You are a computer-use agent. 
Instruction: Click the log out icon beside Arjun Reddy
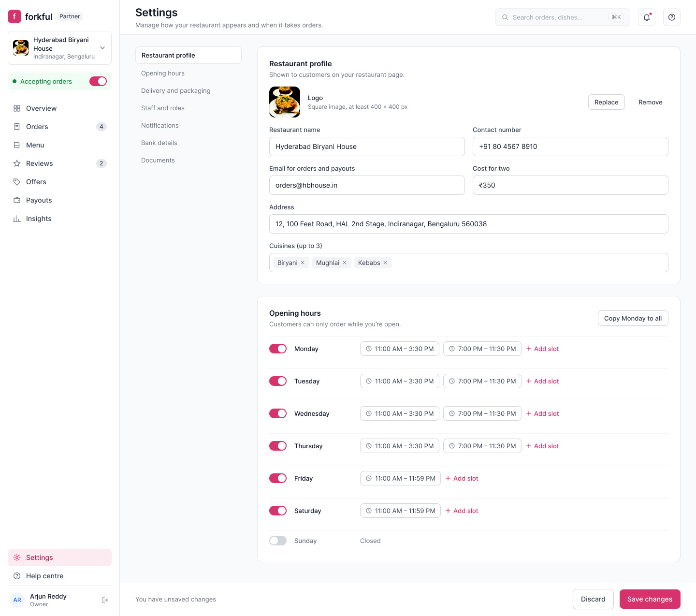pyautogui.click(x=105, y=600)
